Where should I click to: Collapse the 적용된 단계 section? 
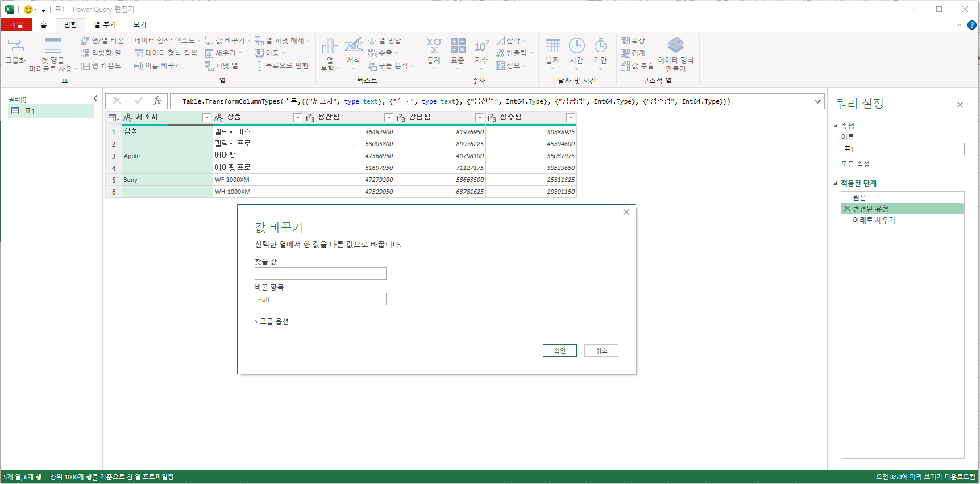836,183
